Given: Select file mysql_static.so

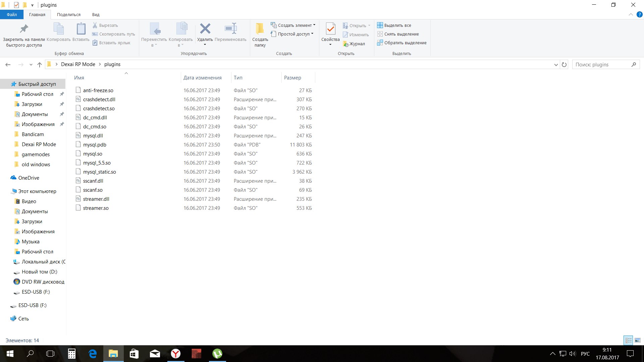Looking at the screenshot, I should 100,172.
